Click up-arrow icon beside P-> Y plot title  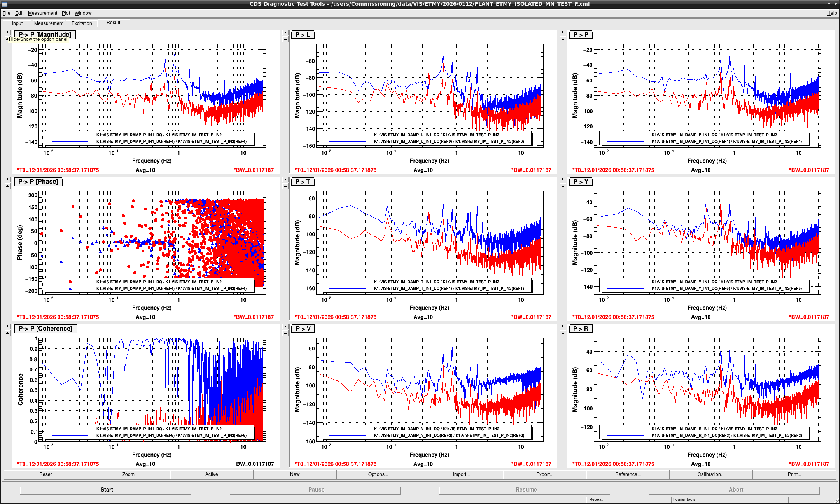[563, 186]
